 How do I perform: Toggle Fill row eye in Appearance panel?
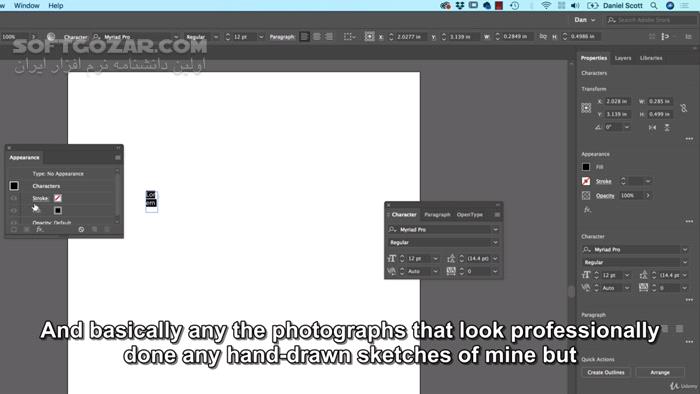14,211
